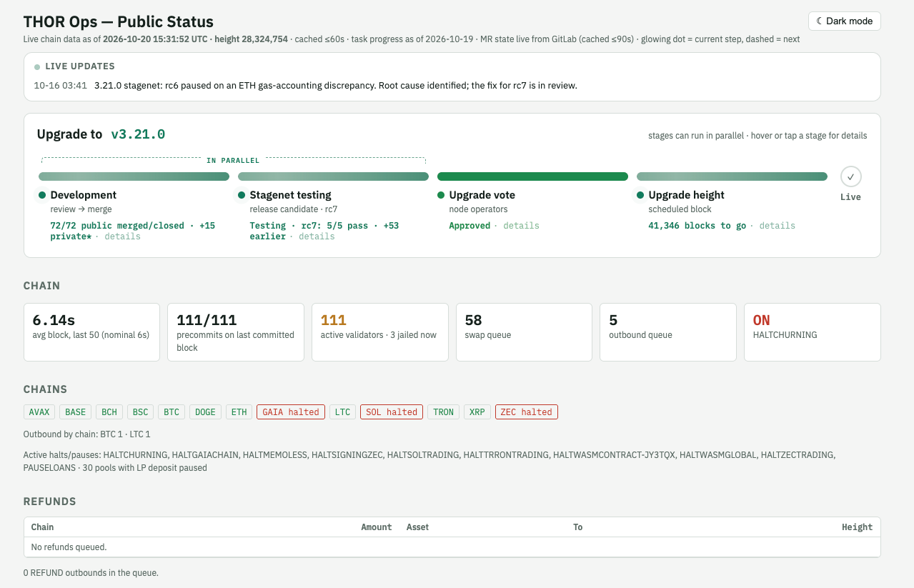Select the BASE chain badge
Image resolution: width=914 pixels, height=588 pixels.
tap(75, 412)
